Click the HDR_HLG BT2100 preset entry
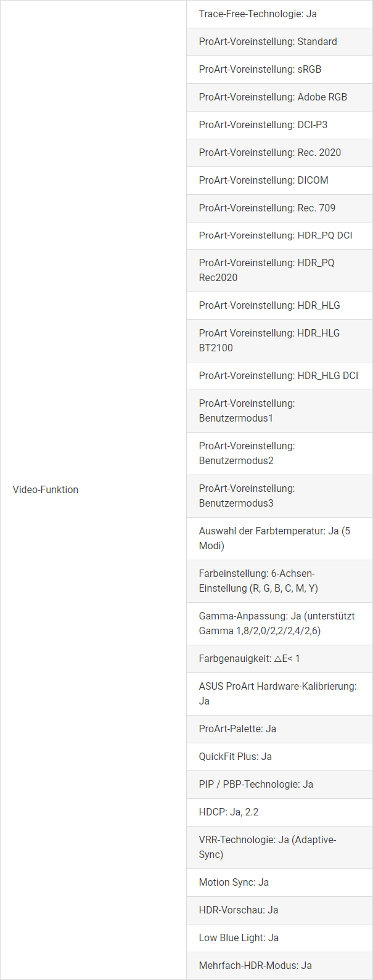Screen dimensions: 373x980 tap(280, 341)
